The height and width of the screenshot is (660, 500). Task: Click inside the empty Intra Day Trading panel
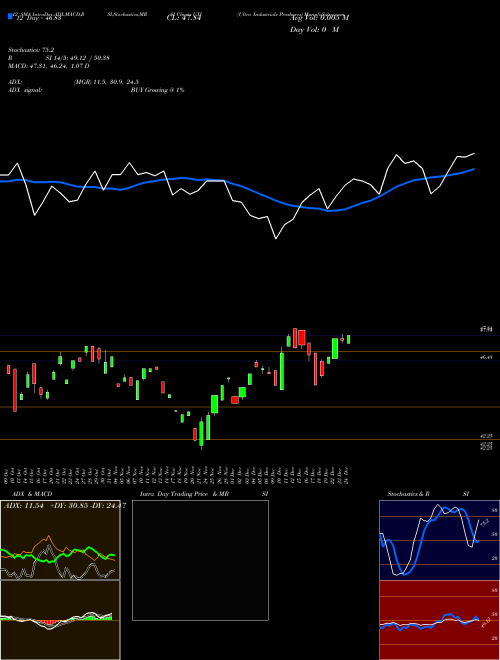click(200, 560)
